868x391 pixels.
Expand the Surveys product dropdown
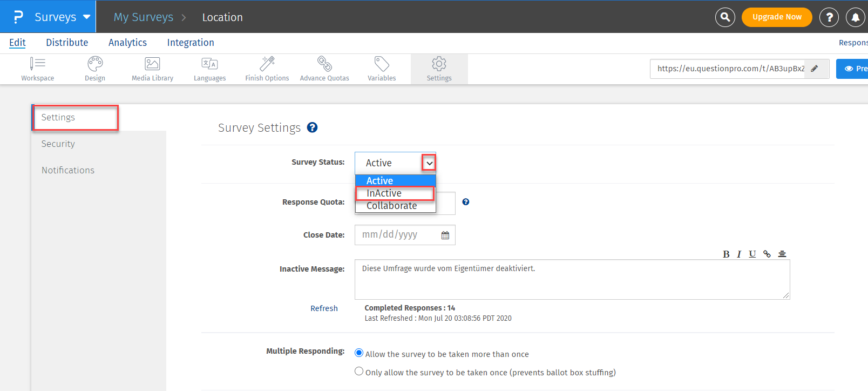(86, 17)
